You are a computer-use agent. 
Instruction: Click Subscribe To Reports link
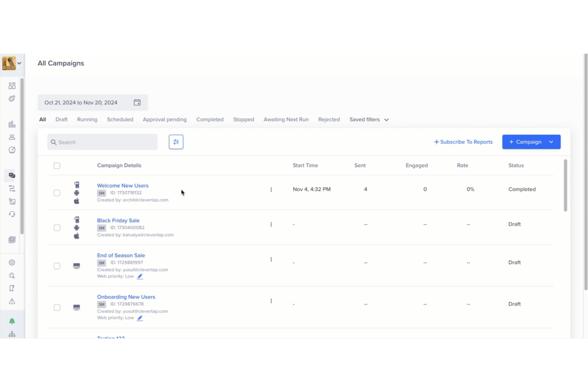[x=463, y=142]
